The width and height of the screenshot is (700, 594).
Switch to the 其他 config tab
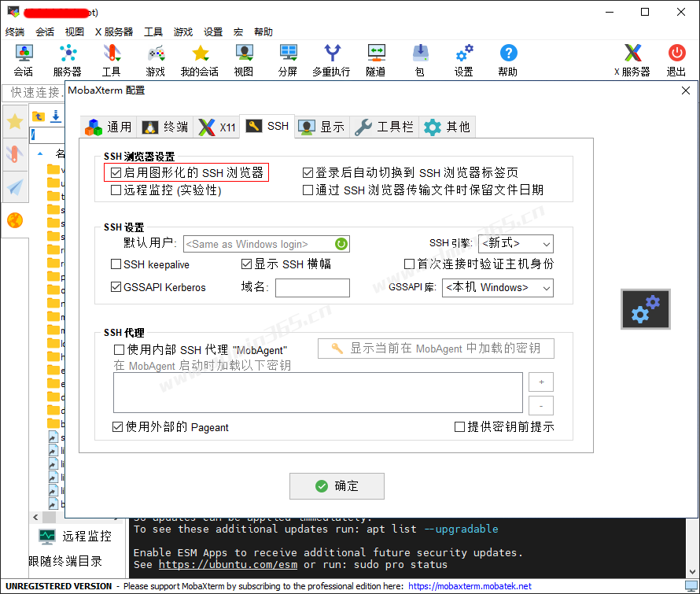(447, 127)
